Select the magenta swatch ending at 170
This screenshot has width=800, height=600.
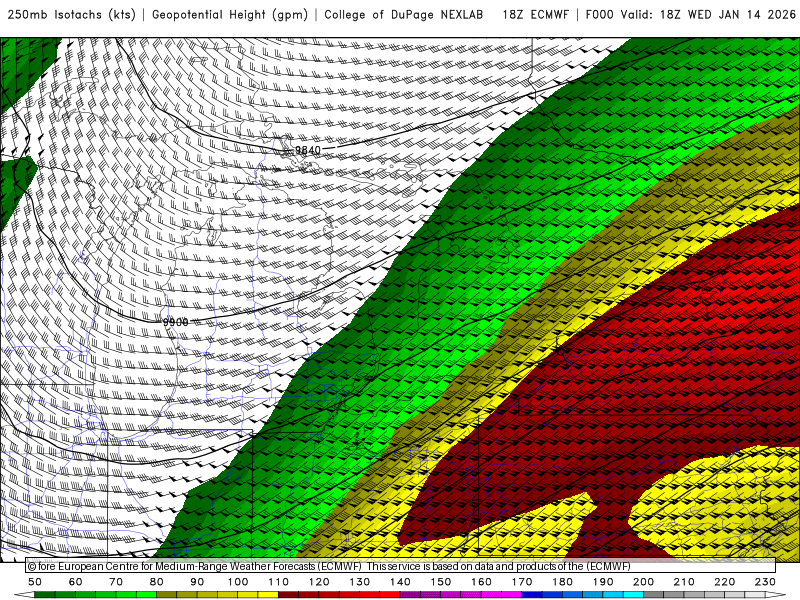(x=512, y=595)
